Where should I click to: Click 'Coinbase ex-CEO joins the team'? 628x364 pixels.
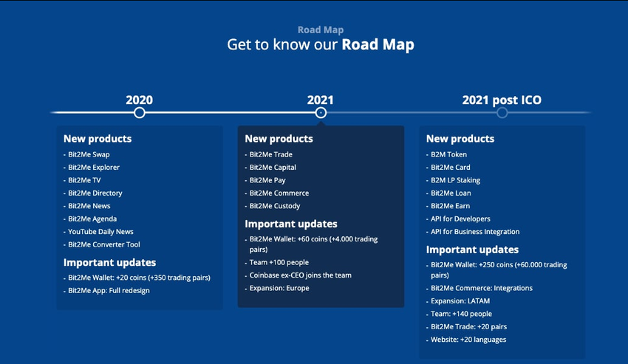pos(301,275)
